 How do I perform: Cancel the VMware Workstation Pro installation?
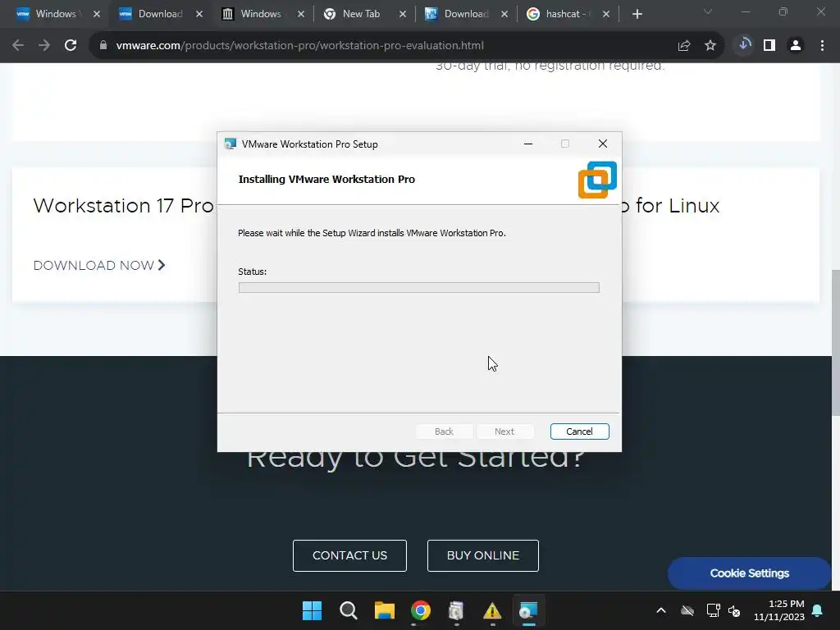pos(579,431)
